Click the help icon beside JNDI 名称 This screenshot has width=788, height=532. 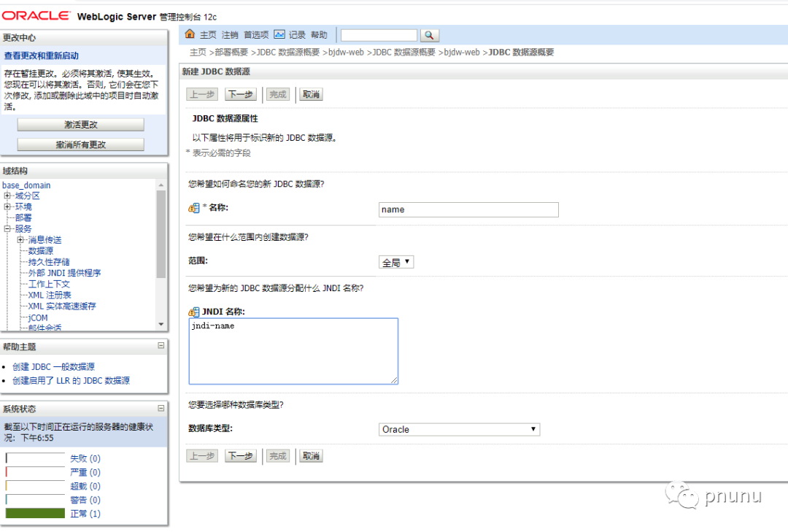coord(193,312)
